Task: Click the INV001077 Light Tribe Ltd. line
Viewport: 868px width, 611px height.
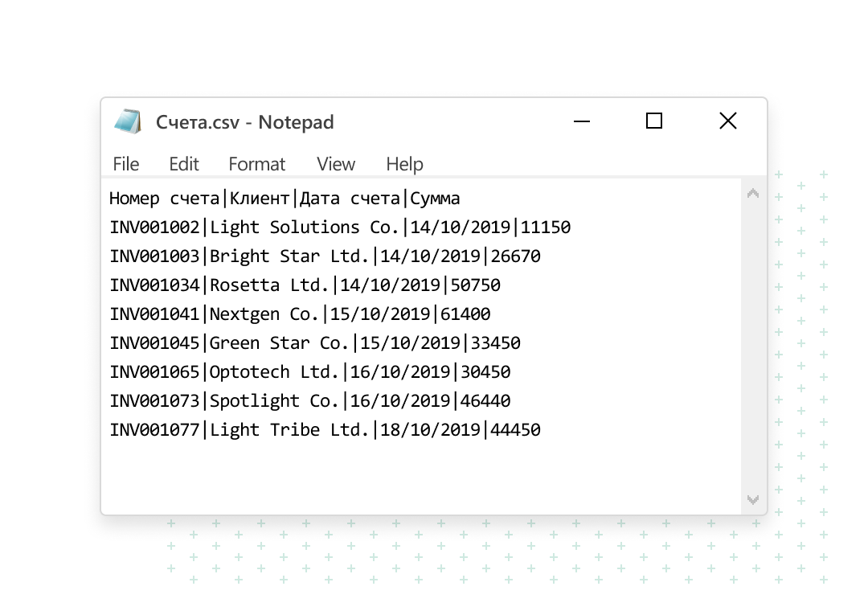Action: point(325,430)
